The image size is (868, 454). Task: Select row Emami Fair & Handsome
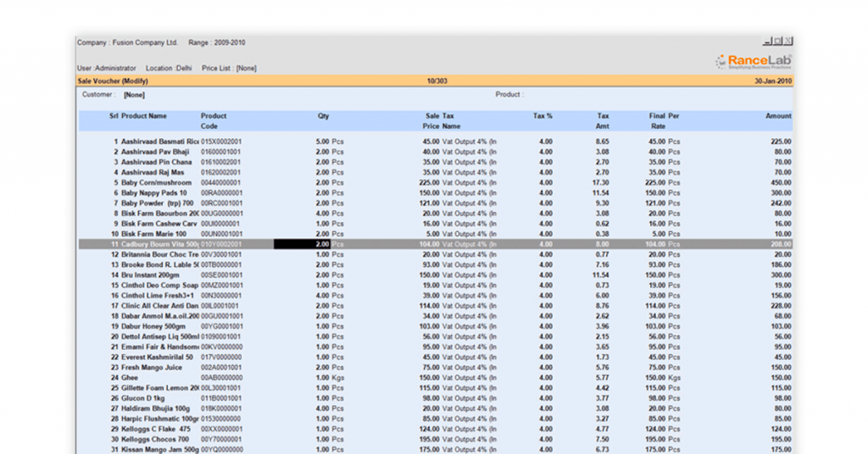(x=436, y=346)
